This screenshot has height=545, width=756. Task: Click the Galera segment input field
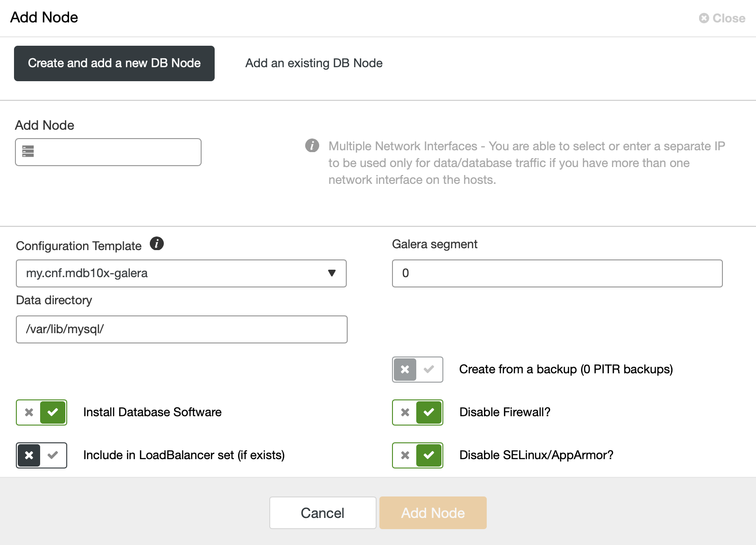557,273
